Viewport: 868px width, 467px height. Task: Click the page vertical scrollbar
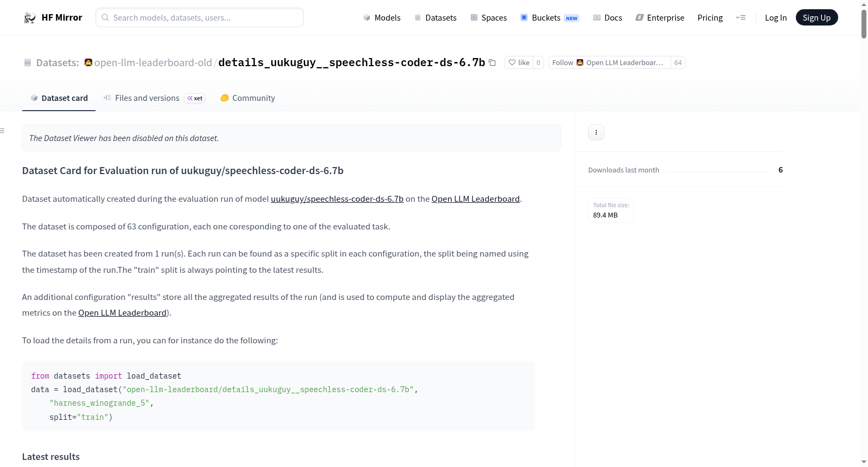[864, 233]
